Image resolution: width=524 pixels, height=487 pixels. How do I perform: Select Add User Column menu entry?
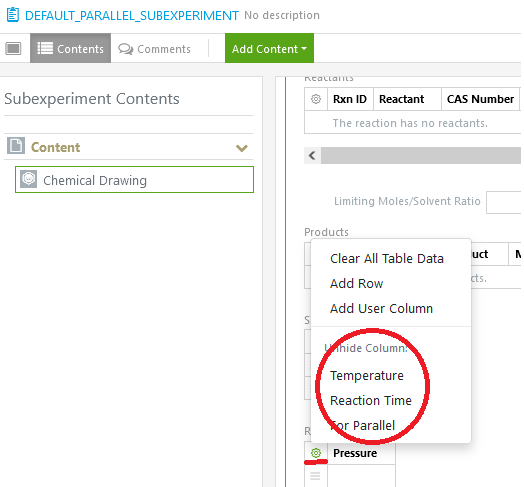click(x=381, y=309)
